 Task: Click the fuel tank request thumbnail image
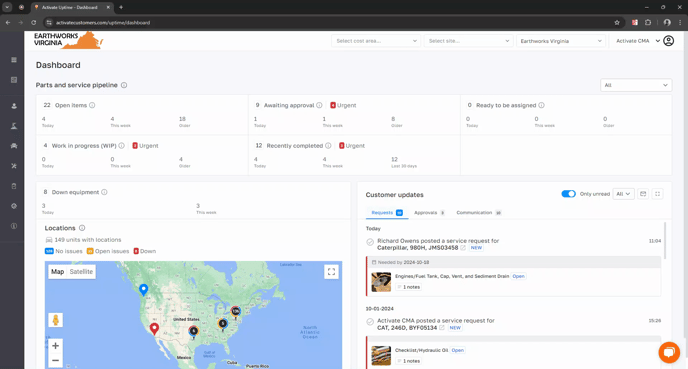click(381, 282)
